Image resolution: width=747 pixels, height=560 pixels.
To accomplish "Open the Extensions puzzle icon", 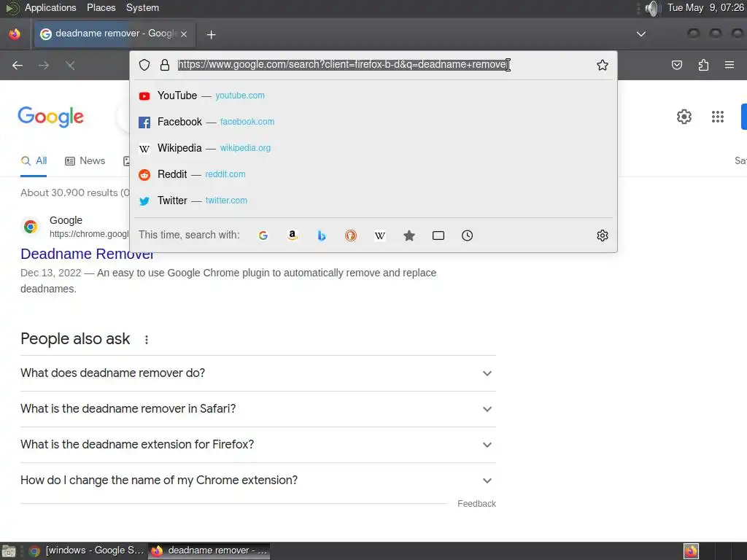I will coord(703,65).
